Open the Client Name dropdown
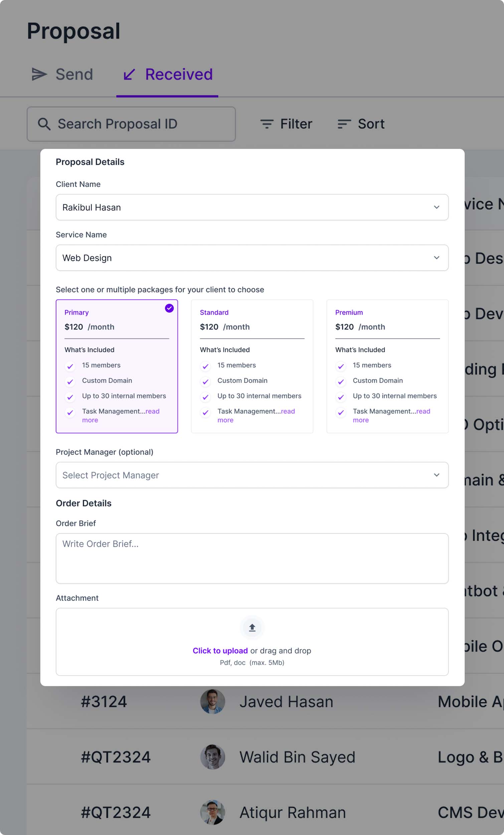This screenshot has width=504, height=835. pos(252,207)
